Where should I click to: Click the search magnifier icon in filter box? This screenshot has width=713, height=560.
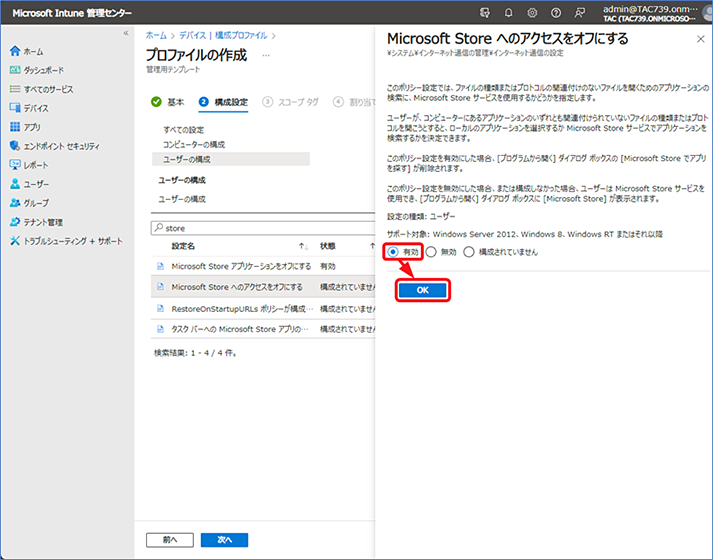(159, 227)
